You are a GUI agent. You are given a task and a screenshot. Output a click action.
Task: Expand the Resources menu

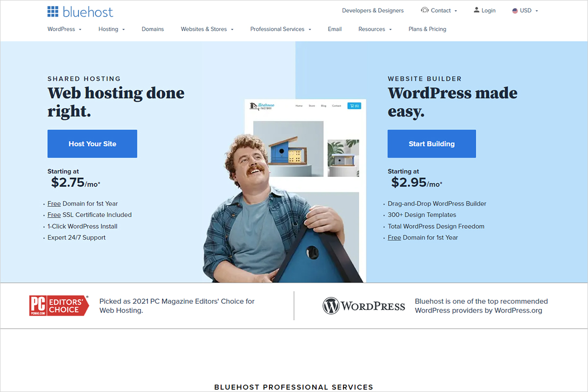(375, 29)
